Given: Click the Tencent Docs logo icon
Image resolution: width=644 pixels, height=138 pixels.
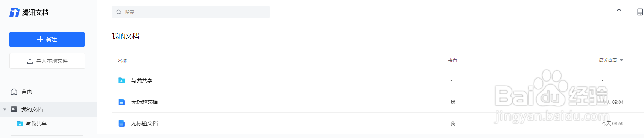Looking at the screenshot, I should pyautogui.click(x=14, y=12).
